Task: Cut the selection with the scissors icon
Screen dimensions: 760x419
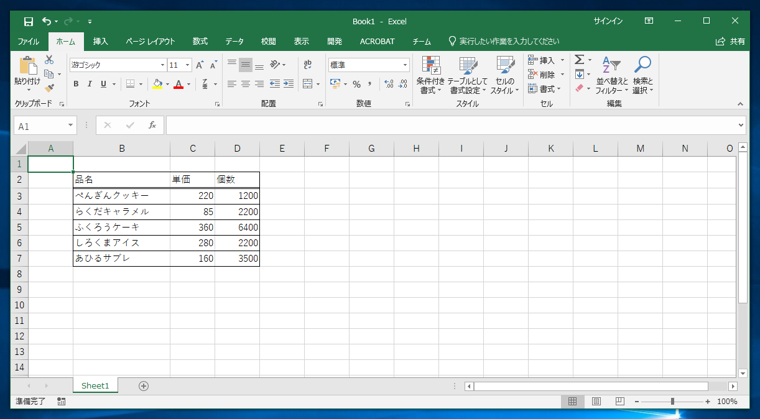Action: [49, 60]
